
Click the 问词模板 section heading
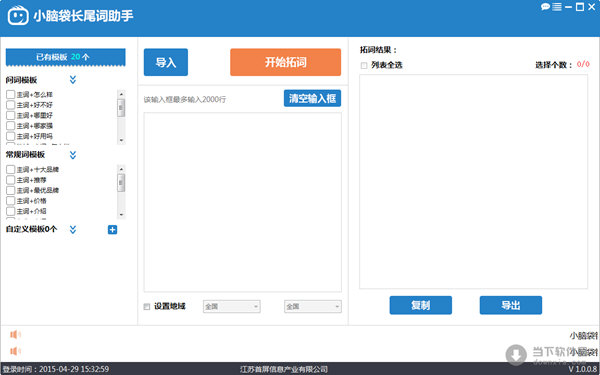pyautogui.click(x=21, y=80)
